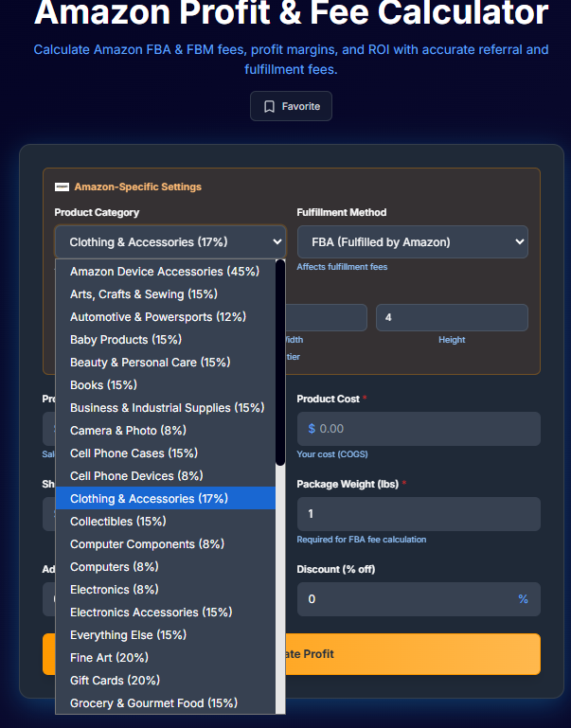571x728 pixels.
Task: Select highlighted Clothing & Accessories (17%) option
Action: click(166, 499)
